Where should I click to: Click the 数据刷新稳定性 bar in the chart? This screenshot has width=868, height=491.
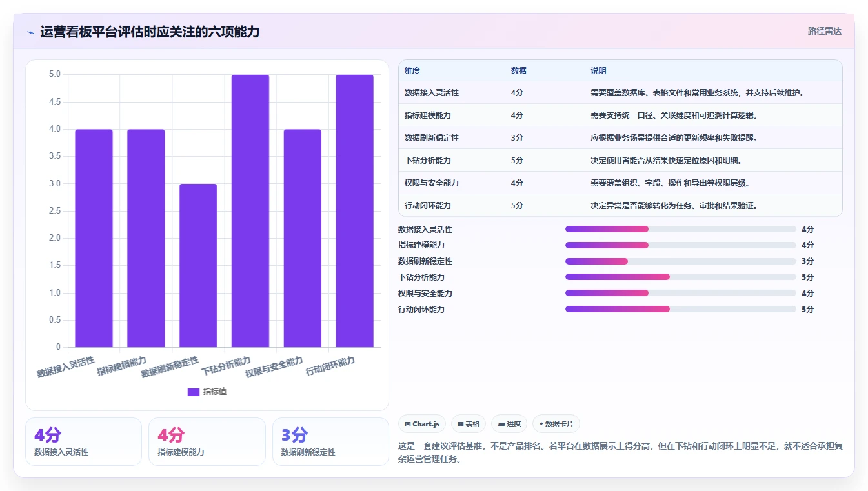coord(198,266)
